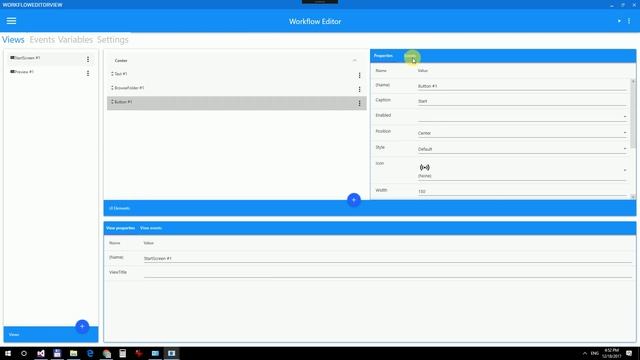
Task: Open Visual Studio from the taskbar
Action: coord(41,353)
